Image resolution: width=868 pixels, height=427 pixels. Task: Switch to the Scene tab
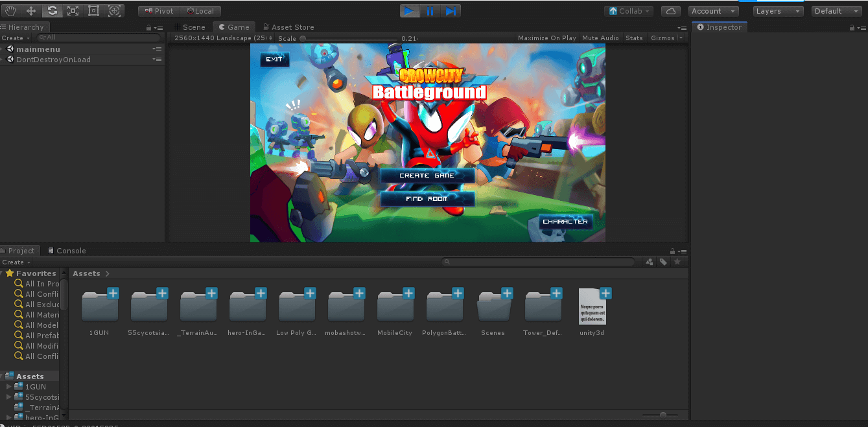[x=189, y=27]
